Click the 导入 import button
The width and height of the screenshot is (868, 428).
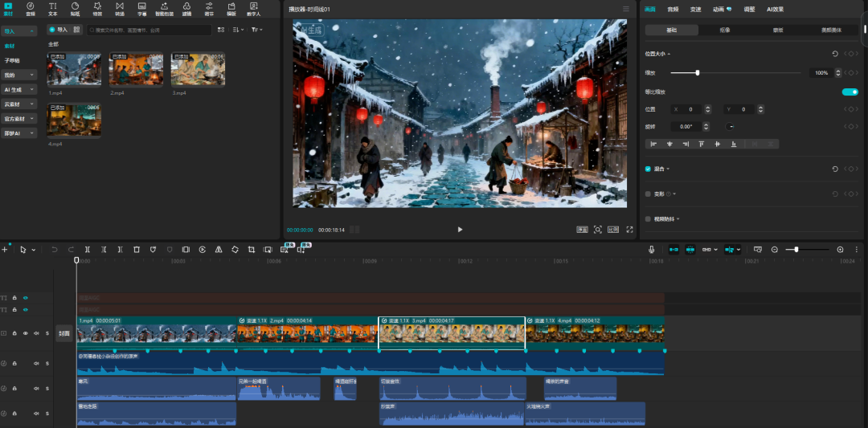58,30
